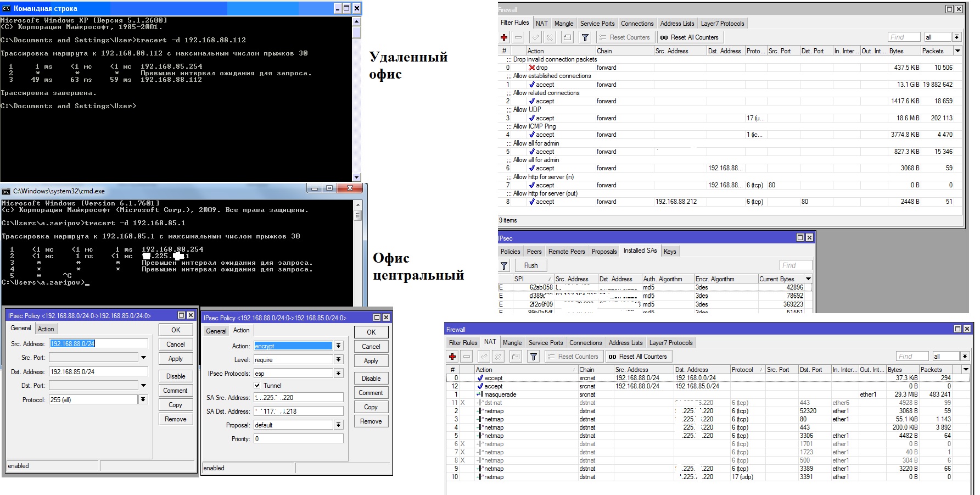This screenshot has height=495, width=980.
Task: Add a new rule in Filter Rules firewall window
Action: click(x=504, y=37)
